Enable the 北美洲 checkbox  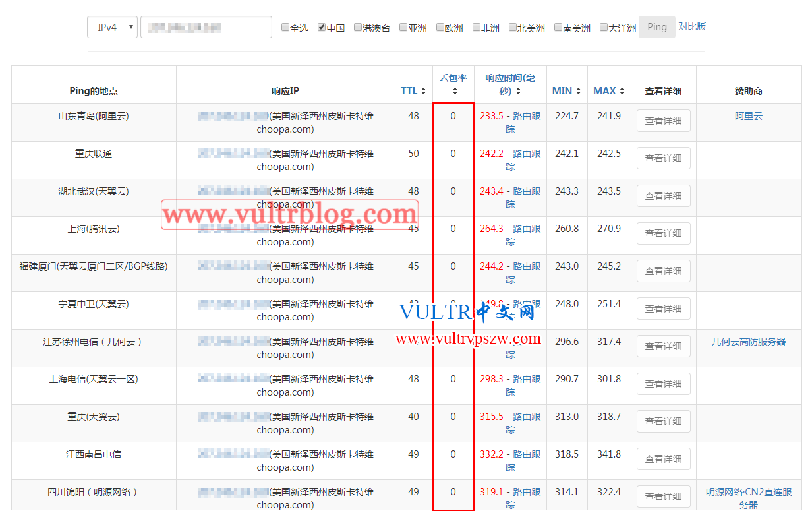pos(512,28)
